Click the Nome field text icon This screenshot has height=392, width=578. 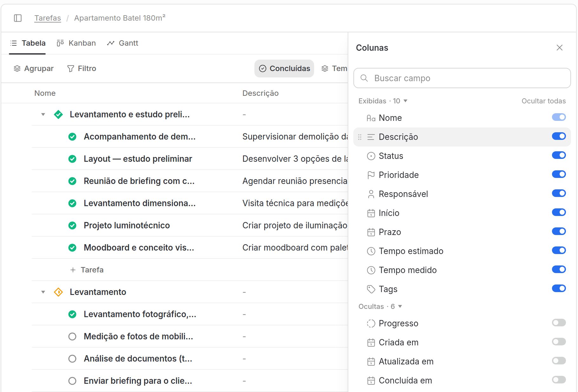coord(371,118)
